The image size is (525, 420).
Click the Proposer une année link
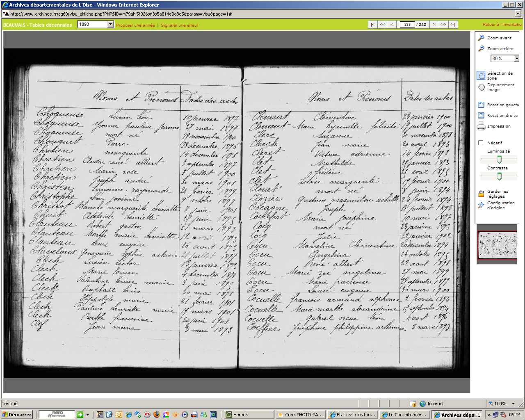(135, 25)
